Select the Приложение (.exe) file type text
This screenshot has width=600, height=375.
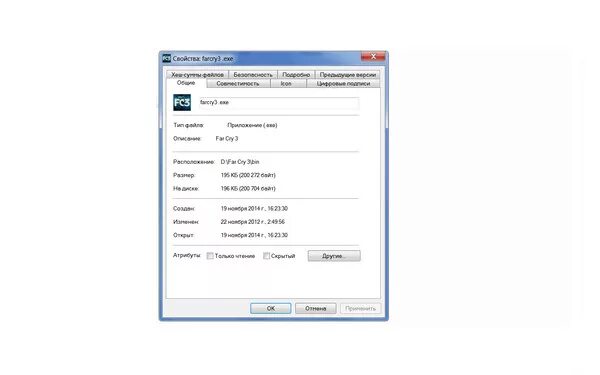click(x=252, y=125)
